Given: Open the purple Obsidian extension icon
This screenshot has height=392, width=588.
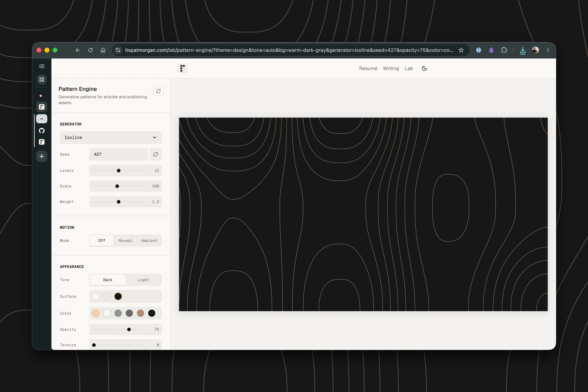Looking at the screenshot, I should point(491,50).
